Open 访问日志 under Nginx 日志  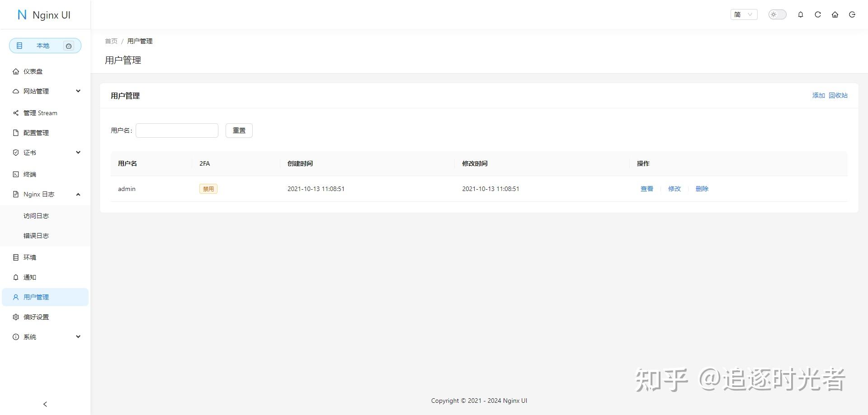pyautogui.click(x=36, y=215)
